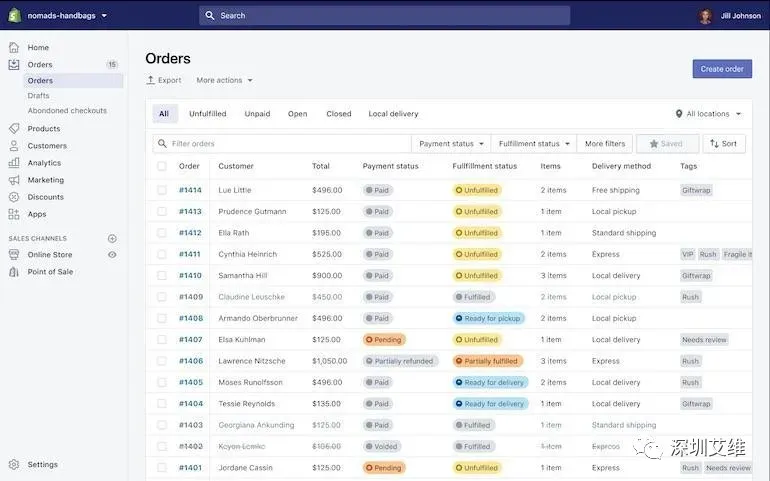Open the Settings gear icon
Image resolution: width=770 pixels, height=481 pixels.
click(14, 464)
